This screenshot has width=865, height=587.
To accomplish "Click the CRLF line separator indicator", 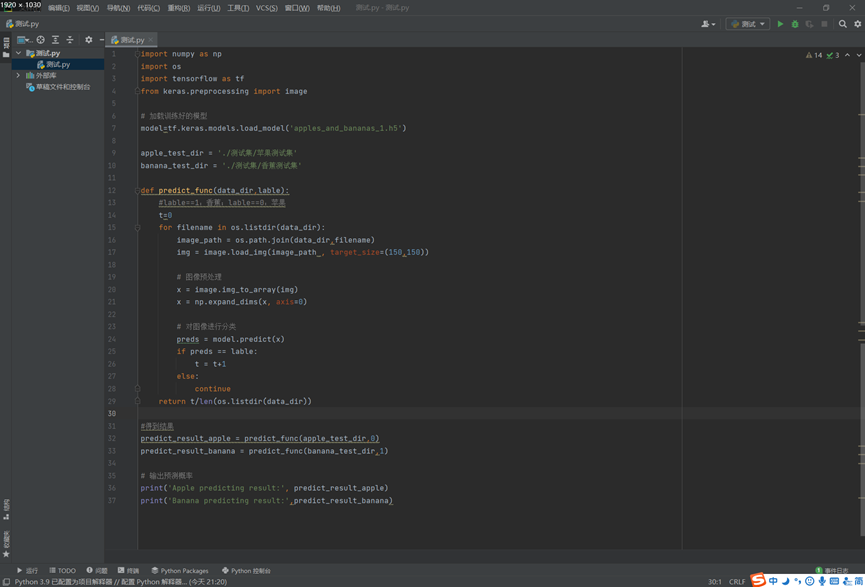I will 736,581.
